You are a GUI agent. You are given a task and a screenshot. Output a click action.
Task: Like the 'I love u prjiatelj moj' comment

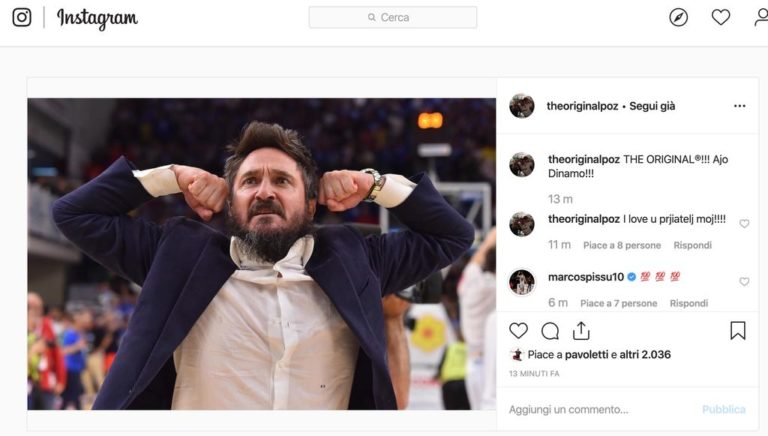pyautogui.click(x=744, y=224)
